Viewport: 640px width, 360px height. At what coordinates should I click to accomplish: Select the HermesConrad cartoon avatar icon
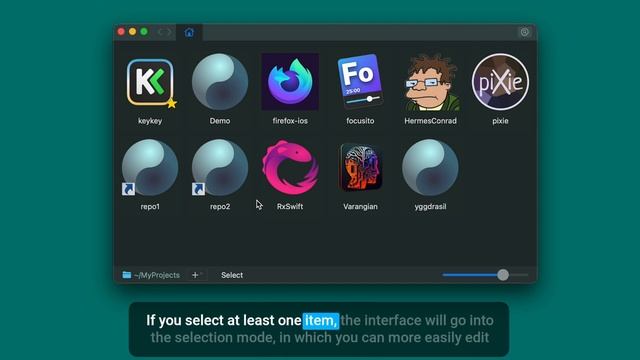tap(431, 82)
